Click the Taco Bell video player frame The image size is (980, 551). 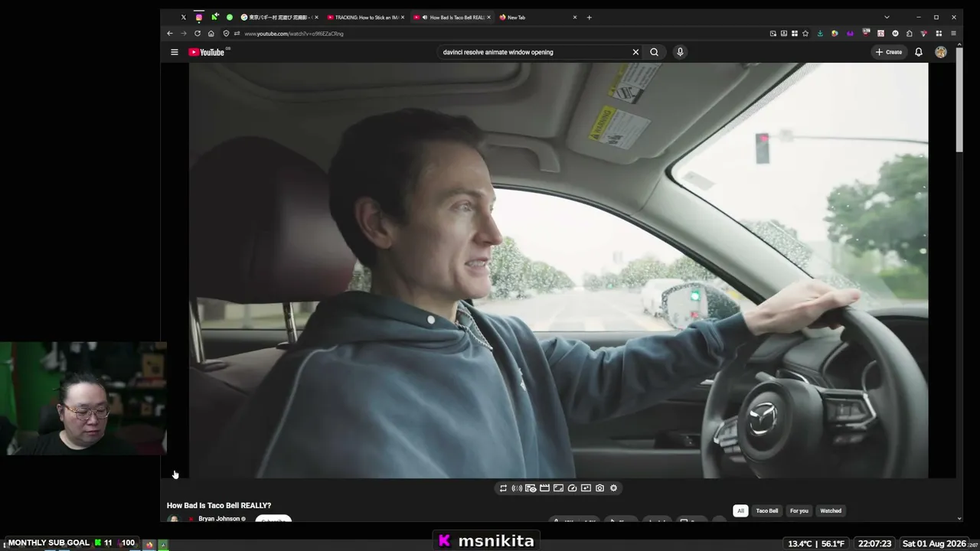pos(558,270)
